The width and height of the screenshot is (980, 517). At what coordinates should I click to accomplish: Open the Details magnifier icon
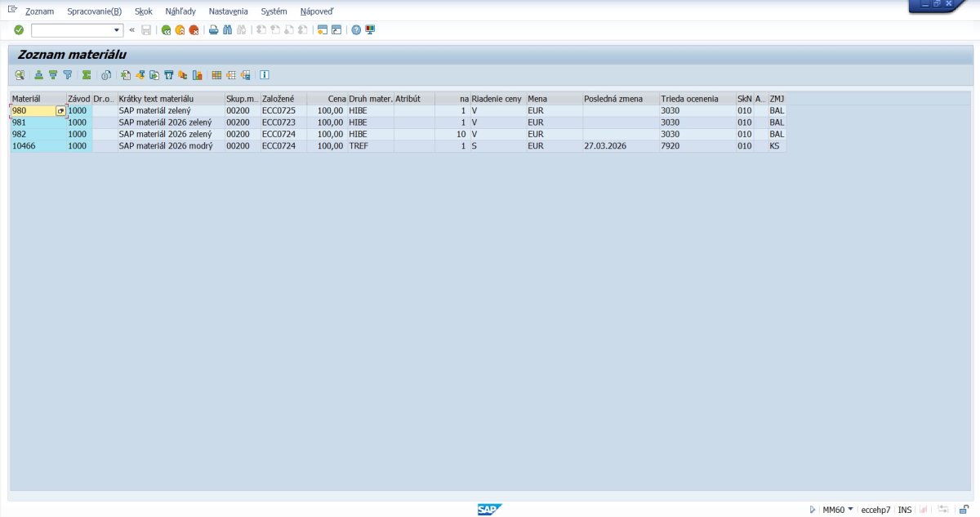click(x=20, y=75)
